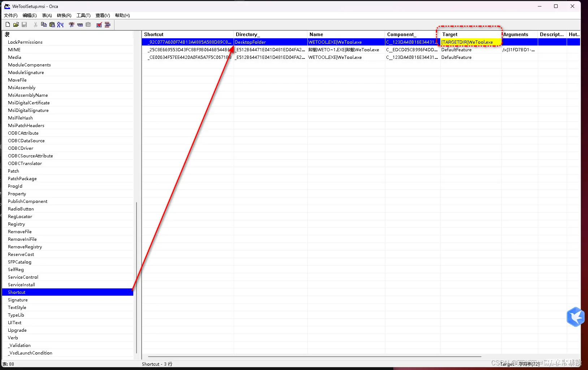Open the 查看(V) menu

pos(103,15)
